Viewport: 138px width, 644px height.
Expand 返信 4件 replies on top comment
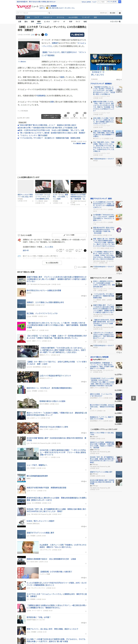pos(26,250)
